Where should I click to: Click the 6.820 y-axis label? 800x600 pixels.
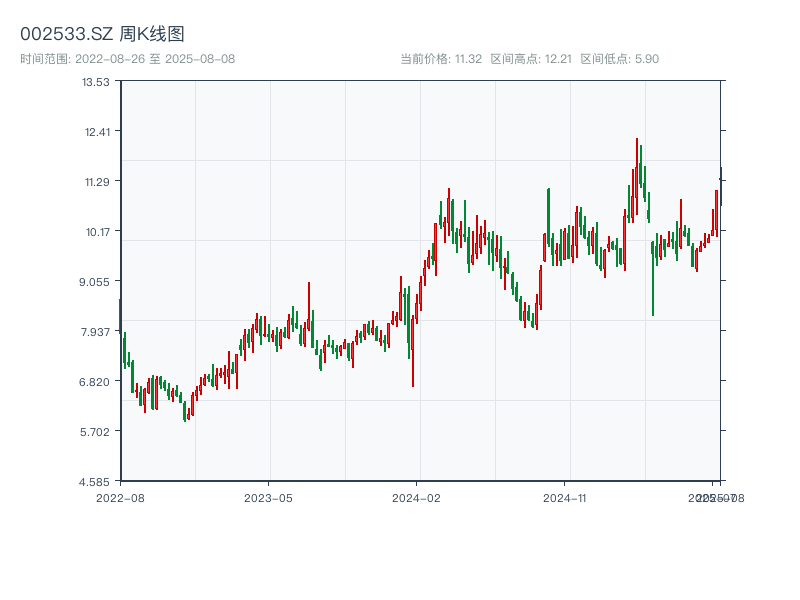pyautogui.click(x=94, y=382)
